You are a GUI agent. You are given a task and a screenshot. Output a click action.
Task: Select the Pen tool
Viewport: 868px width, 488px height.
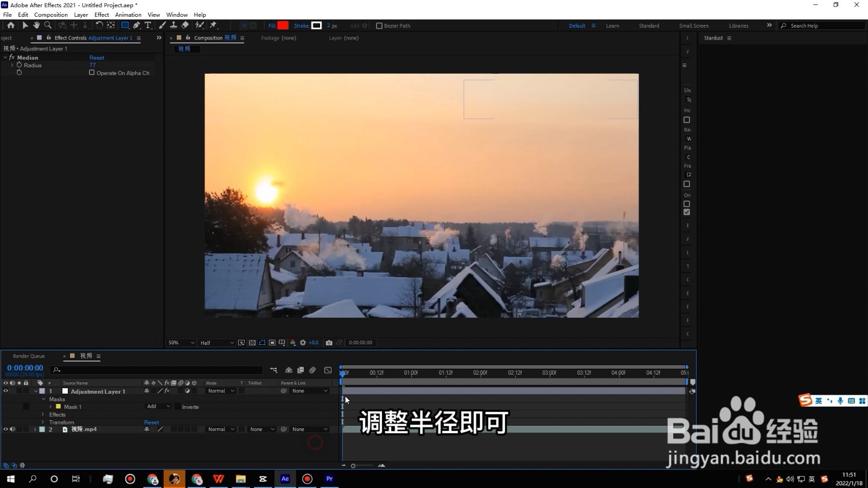(137, 25)
